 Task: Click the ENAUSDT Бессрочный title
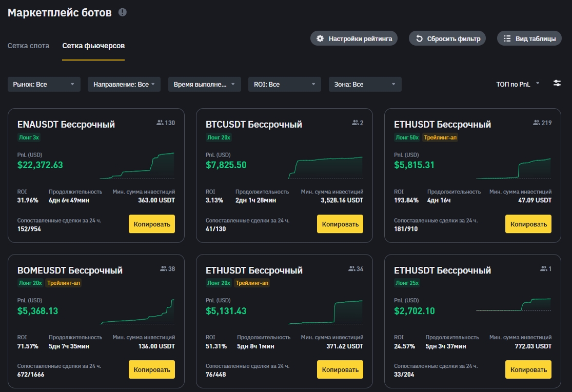[66, 125]
